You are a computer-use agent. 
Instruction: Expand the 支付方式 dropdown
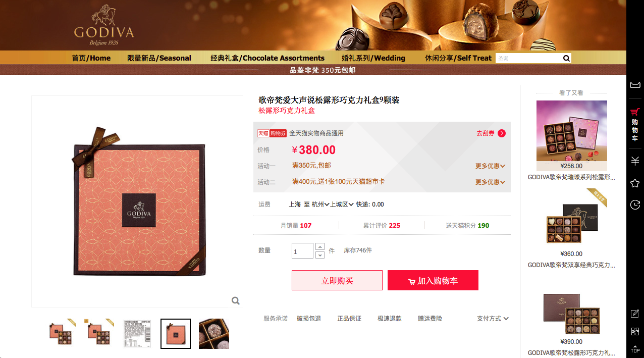coord(493,319)
